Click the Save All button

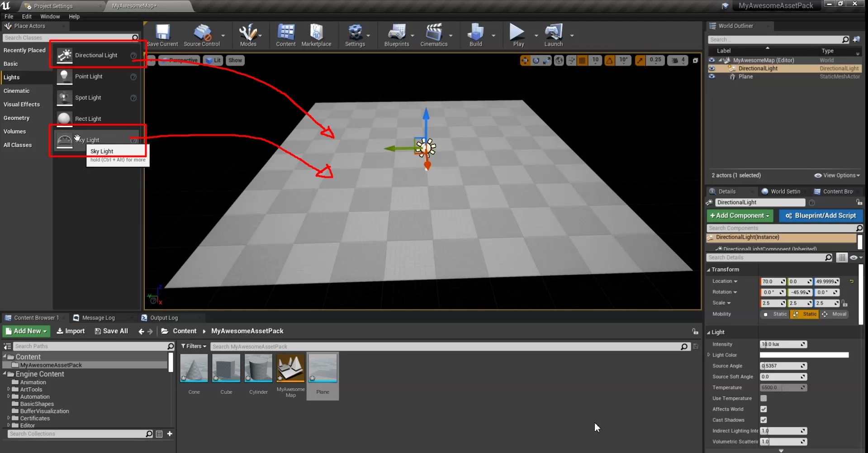(x=111, y=331)
